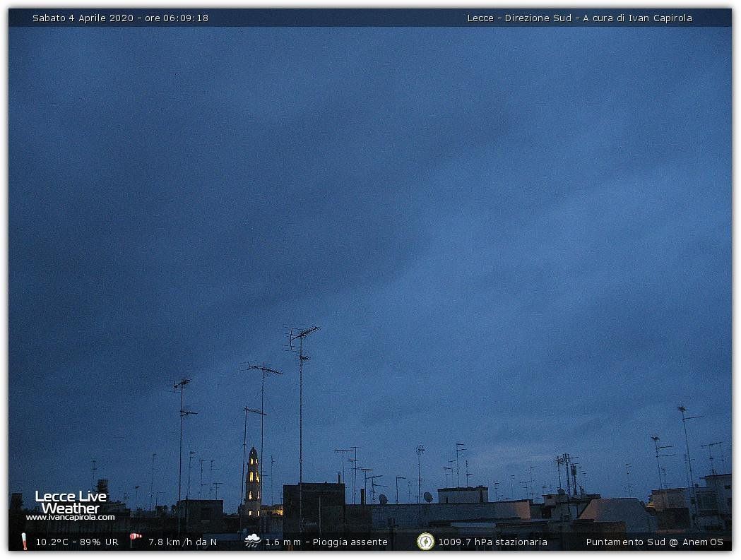741x560 pixels.
Task: Click the windsock wind icon
Action: click(136, 540)
